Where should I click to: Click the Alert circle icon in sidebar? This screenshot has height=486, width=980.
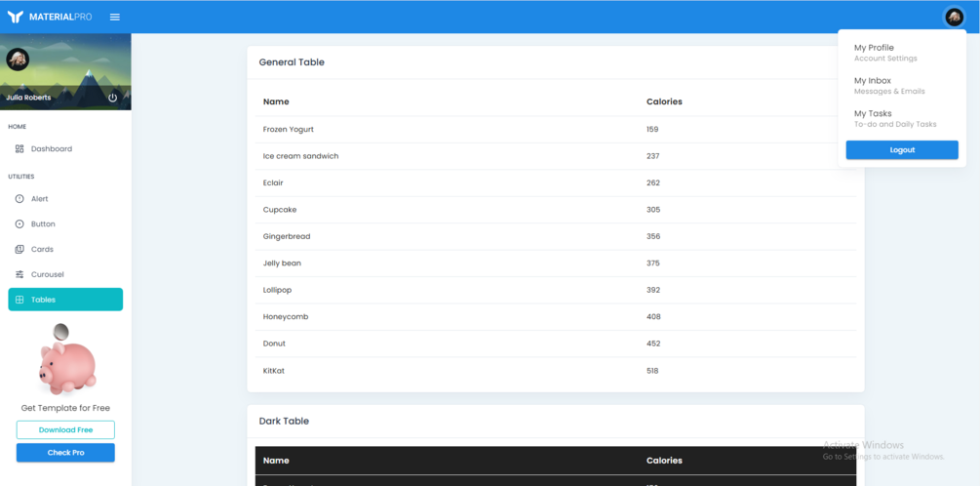(20, 199)
